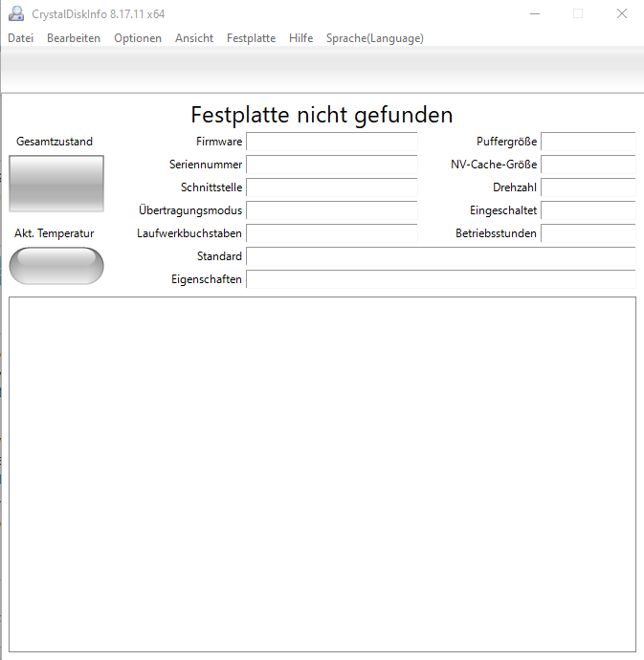Screen dimensions: 644x660
Task: Click the CrystalDiskInfo app icon in title bar
Action: click(16, 14)
